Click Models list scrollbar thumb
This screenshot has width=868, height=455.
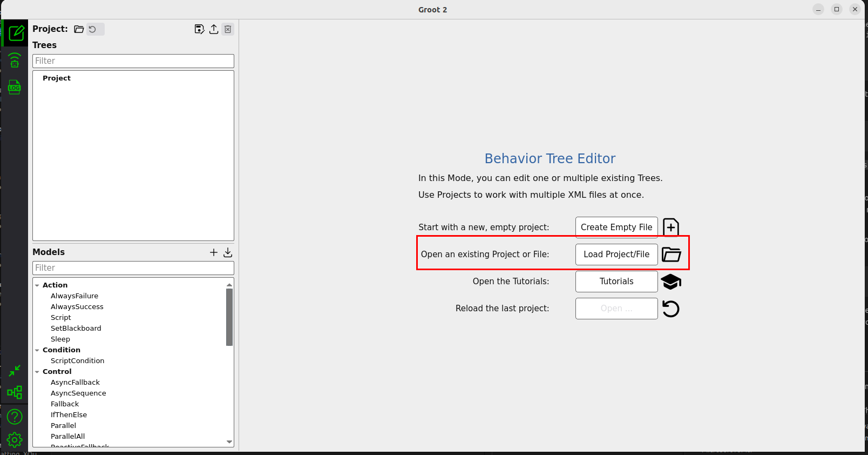[x=229, y=317]
